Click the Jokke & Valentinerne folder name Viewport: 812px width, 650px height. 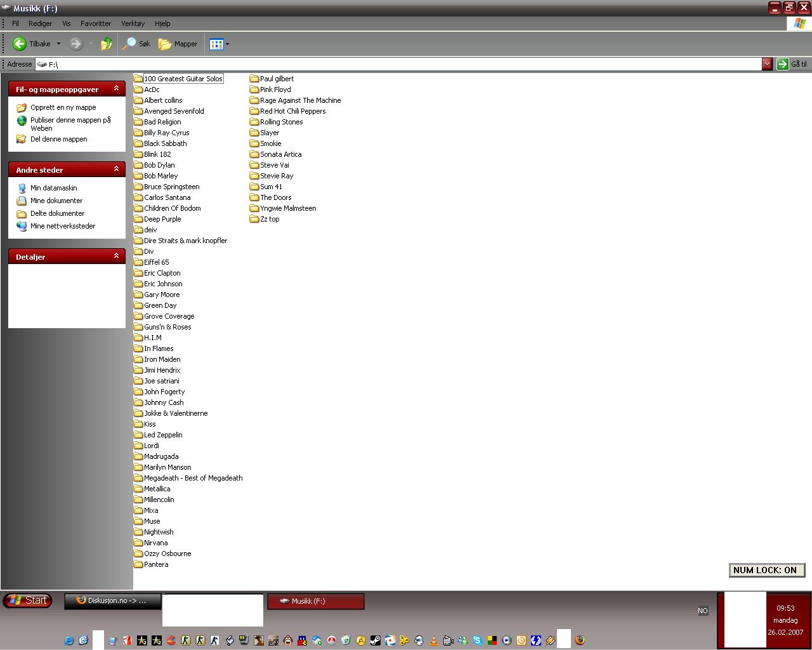(x=176, y=413)
